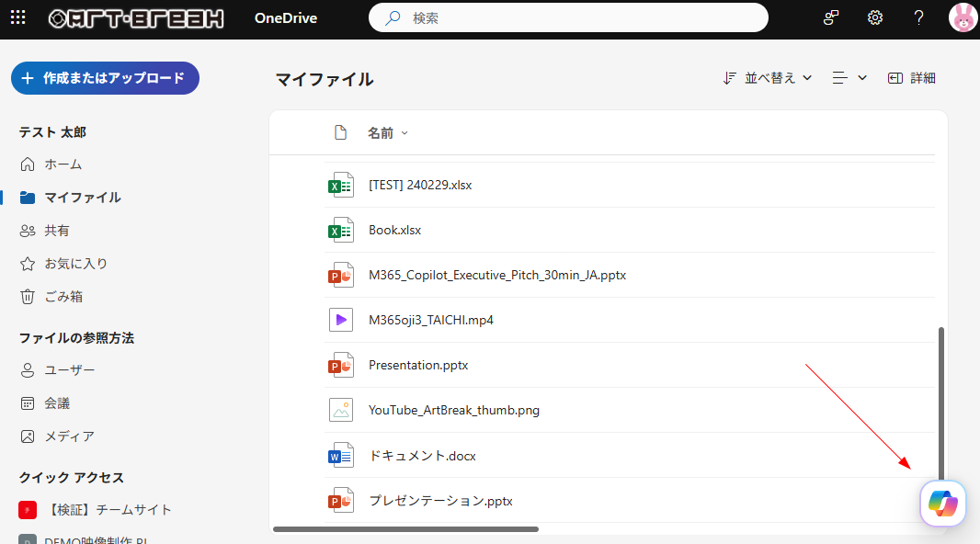Go to ホーム in the sidebar
Viewport: 980px width, 544px height.
[63, 164]
